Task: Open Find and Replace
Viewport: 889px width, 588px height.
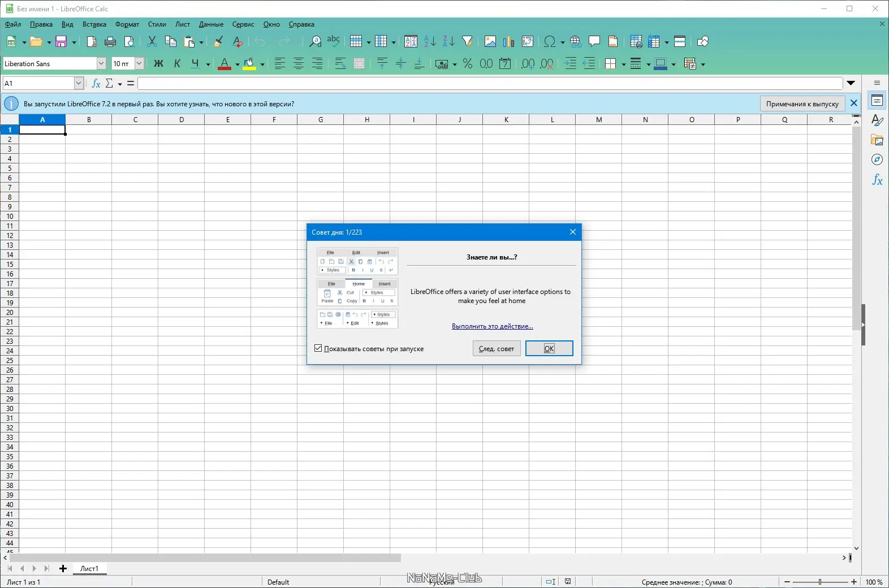Action: (315, 41)
